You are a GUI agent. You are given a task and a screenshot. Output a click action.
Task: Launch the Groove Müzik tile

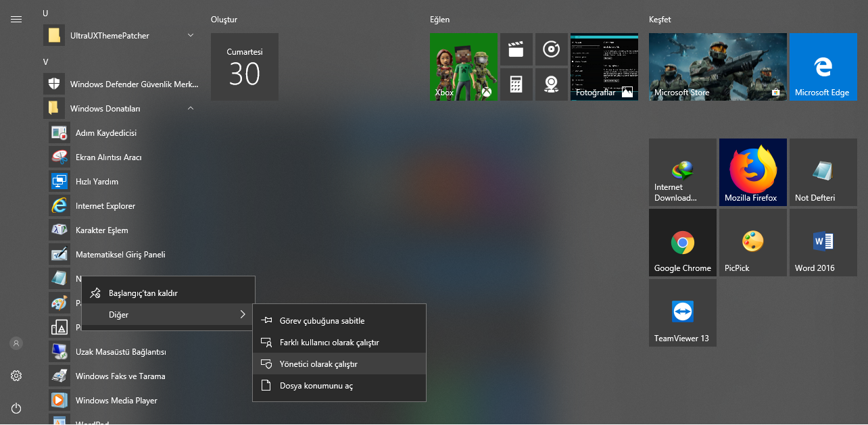552,49
